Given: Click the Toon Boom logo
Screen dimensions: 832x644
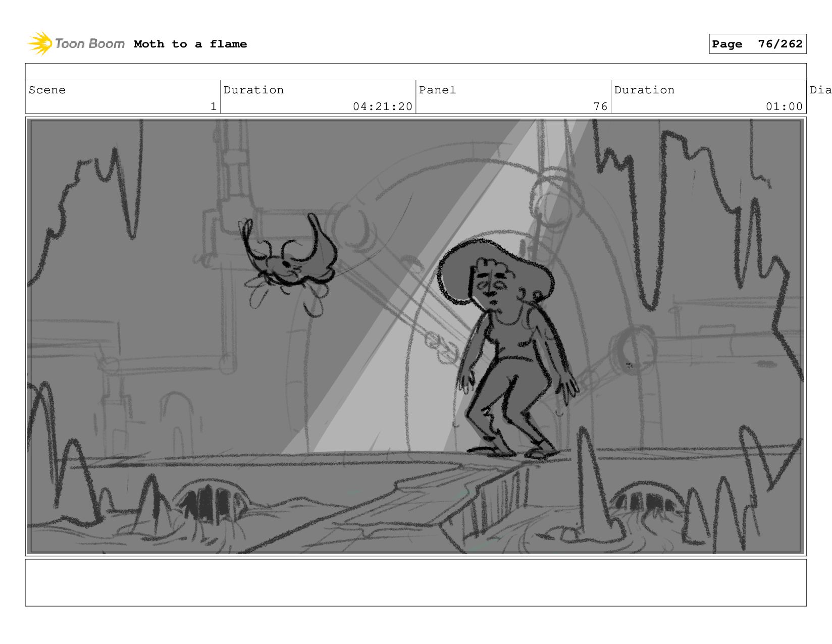Looking at the screenshot, I should [x=76, y=43].
